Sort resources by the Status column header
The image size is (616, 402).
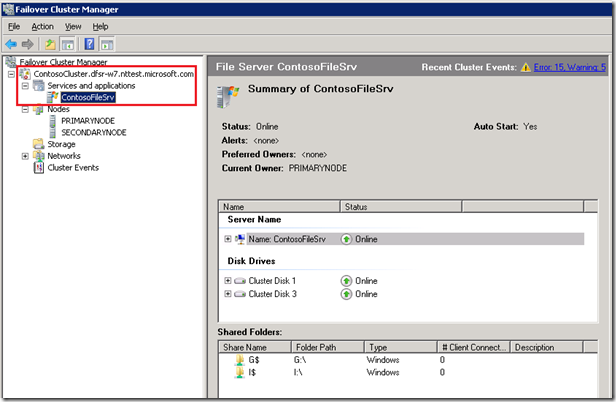coord(401,207)
